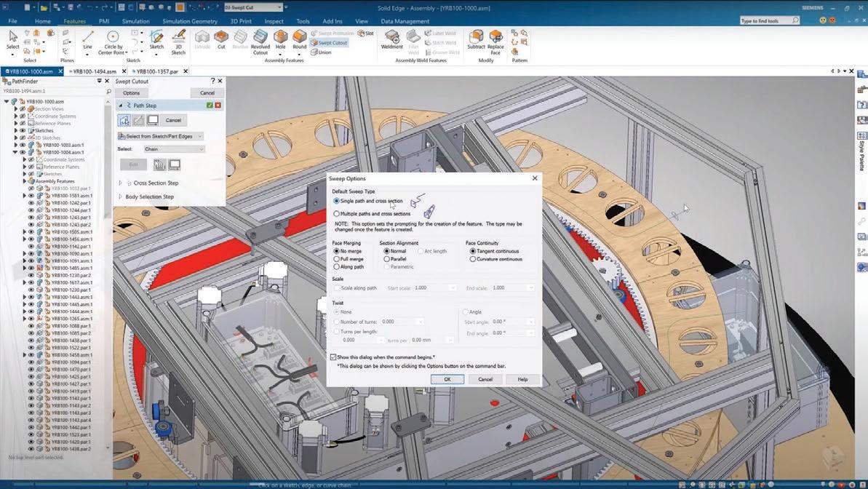The height and width of the screenshot is (489, 868).
Task: Expand the Section Views tree node
Action: pyautogui.click(x=16, y=109)
